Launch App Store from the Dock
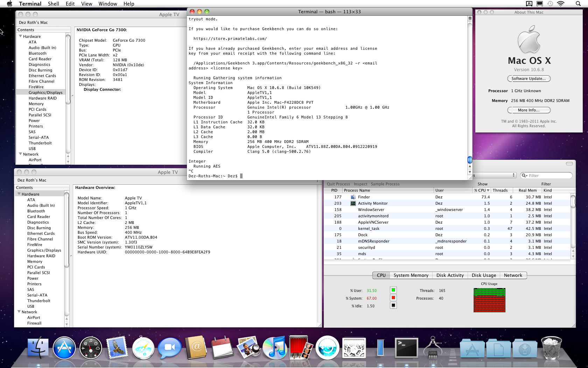The image size is (588, 368). [64, 348]
